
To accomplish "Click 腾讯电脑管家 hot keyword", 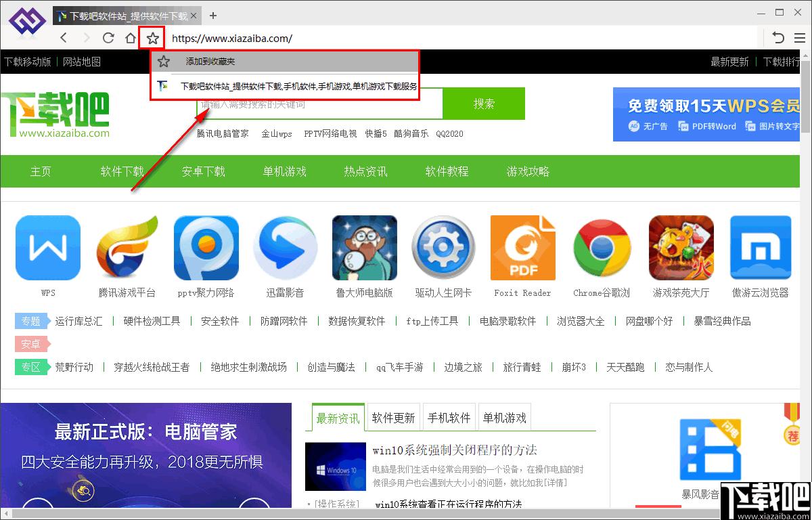I will tap(223, 133).
